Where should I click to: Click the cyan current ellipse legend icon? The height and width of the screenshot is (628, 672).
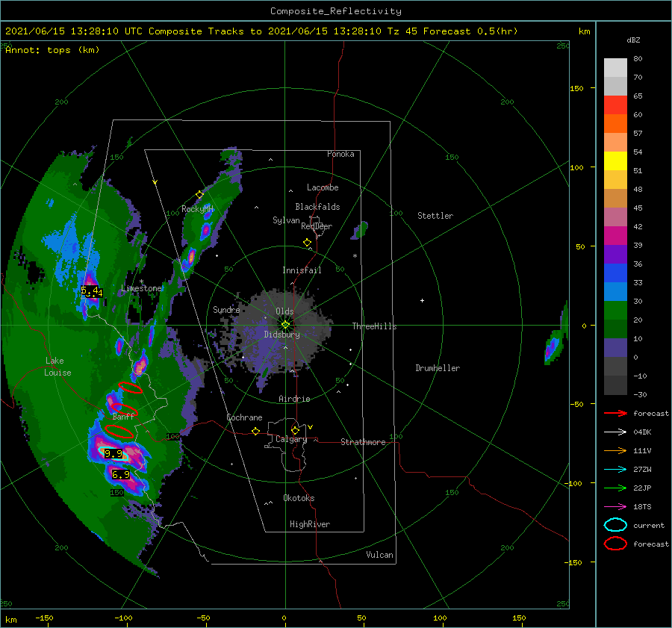(615, 525)
